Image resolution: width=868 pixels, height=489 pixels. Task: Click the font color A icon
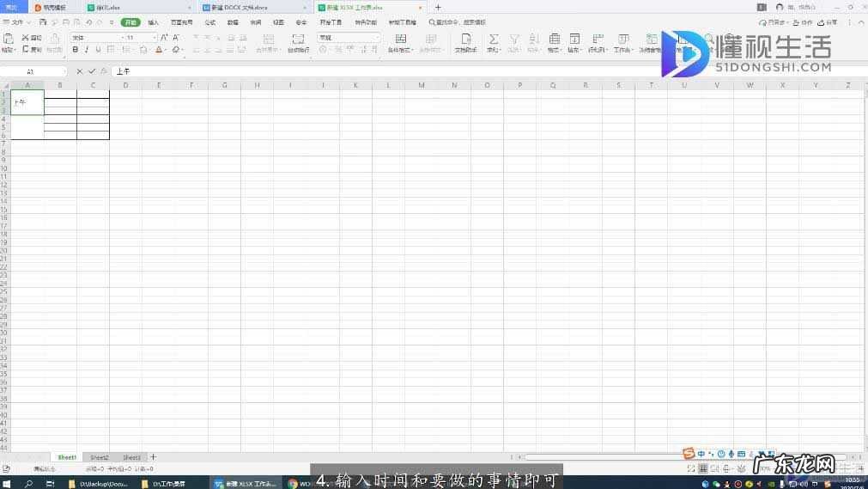[x=159, y=49]
